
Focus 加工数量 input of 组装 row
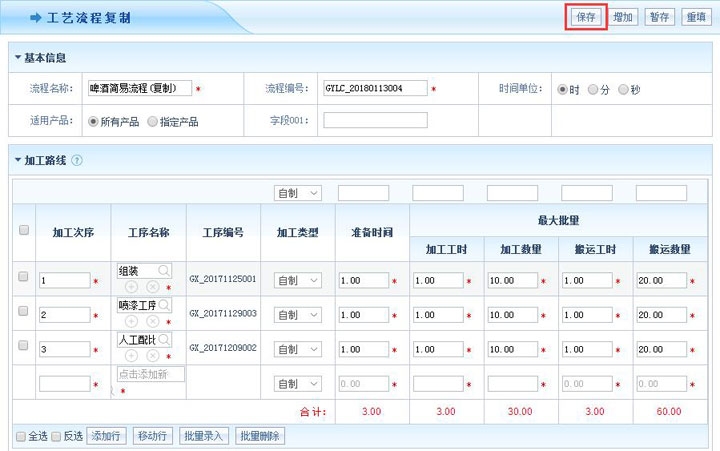(512, 280)
